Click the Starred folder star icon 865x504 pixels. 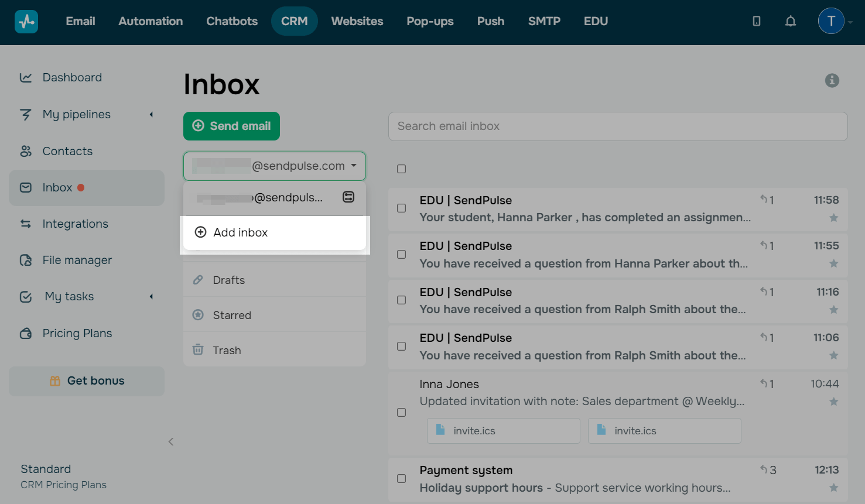click(x=198, y=315)
